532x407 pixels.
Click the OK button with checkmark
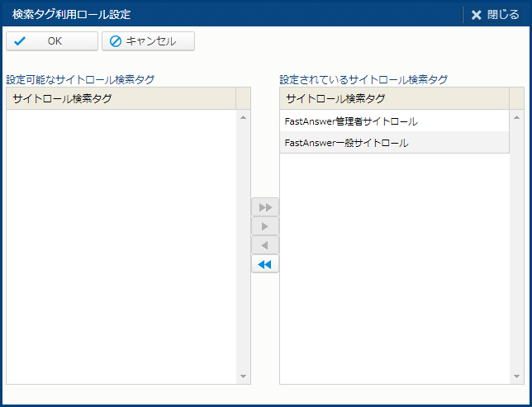click(x=51, y=41)
